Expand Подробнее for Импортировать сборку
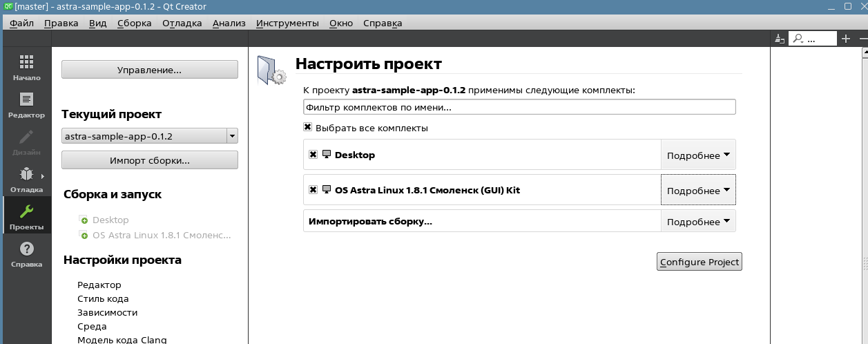This screenshot has width=868, height=344. 698,222
